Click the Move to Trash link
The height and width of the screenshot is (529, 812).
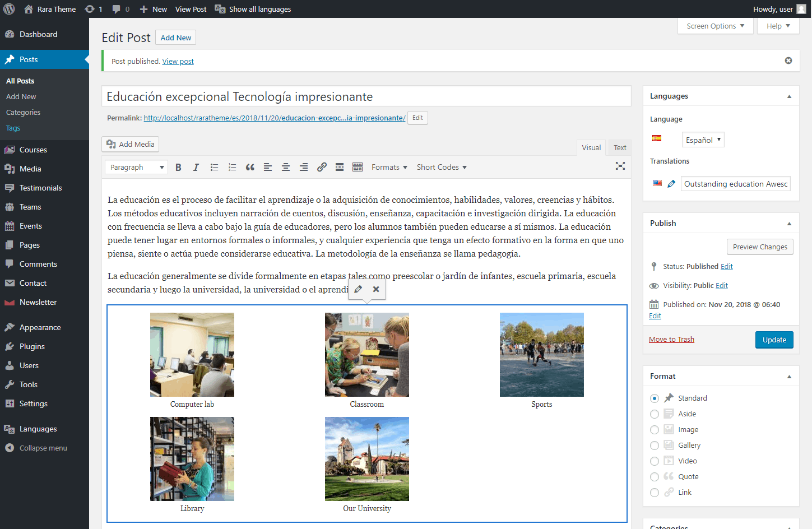click(671, 339)
